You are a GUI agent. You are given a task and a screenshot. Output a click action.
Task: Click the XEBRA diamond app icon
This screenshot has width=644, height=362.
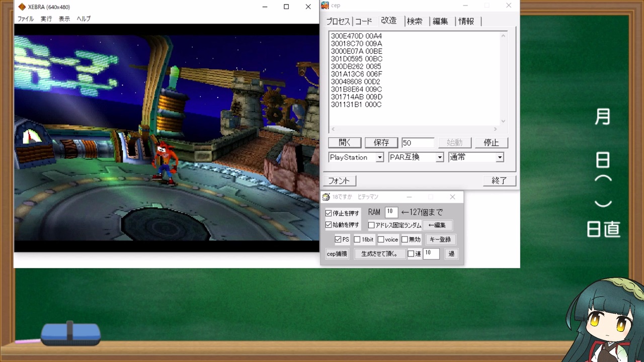tap(22, 7)
